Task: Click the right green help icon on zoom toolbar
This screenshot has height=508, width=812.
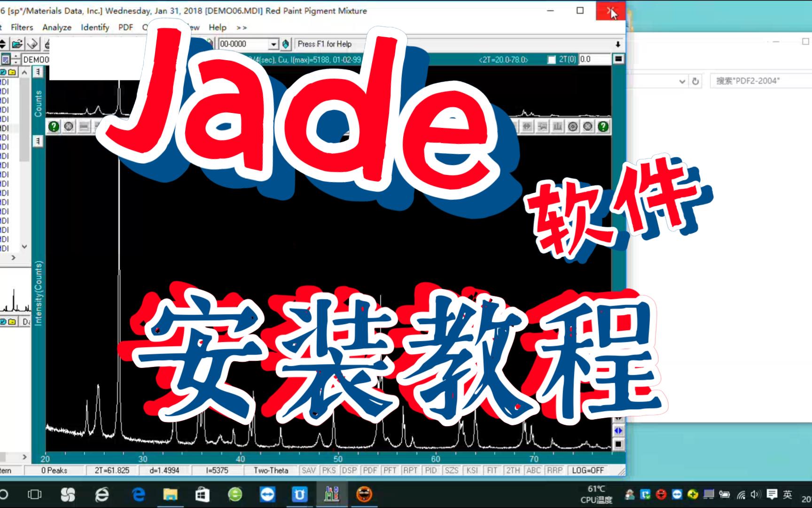Action: [603, 127]
